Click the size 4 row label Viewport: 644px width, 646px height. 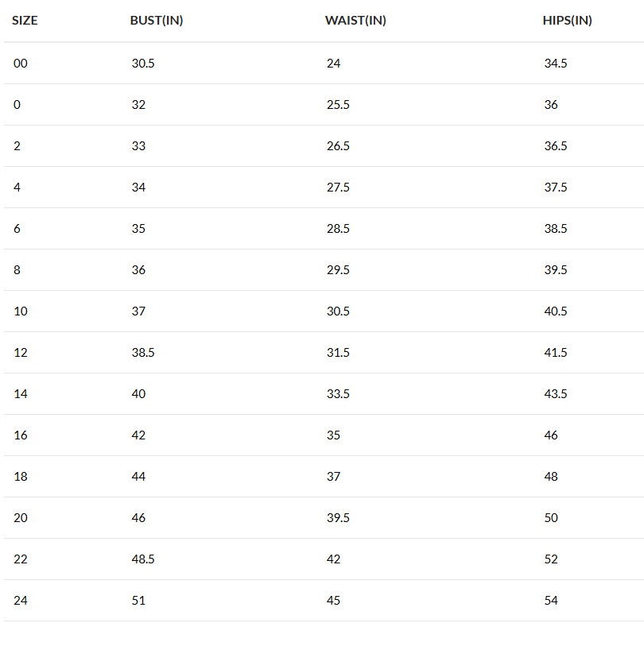point(17,188)
